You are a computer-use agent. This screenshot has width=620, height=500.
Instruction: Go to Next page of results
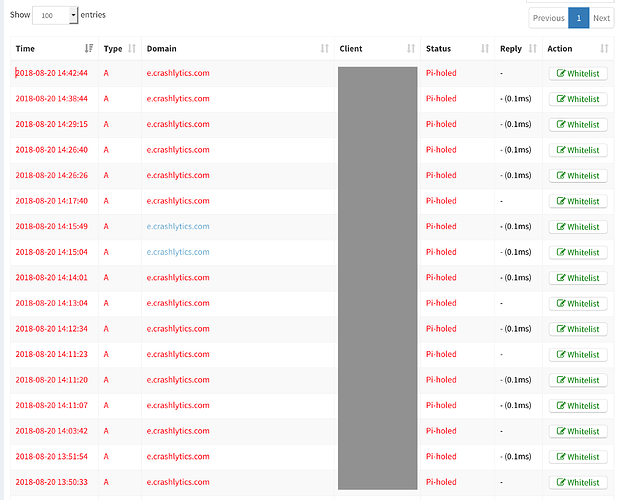[601, 18]
